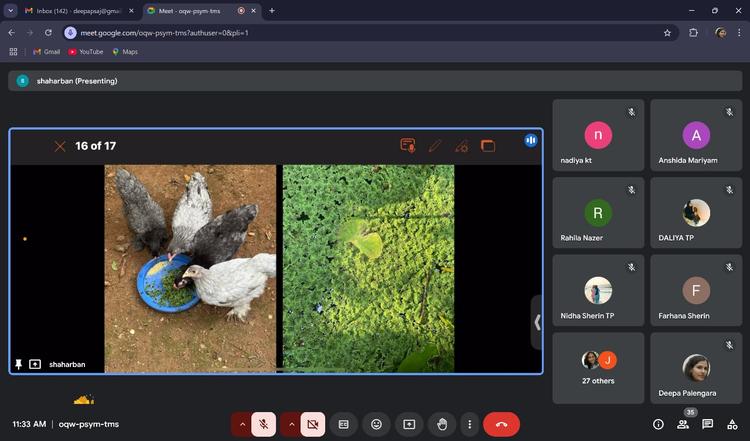Collapse the participant side panel arrow
750x441 pixels.
[537, 322]
